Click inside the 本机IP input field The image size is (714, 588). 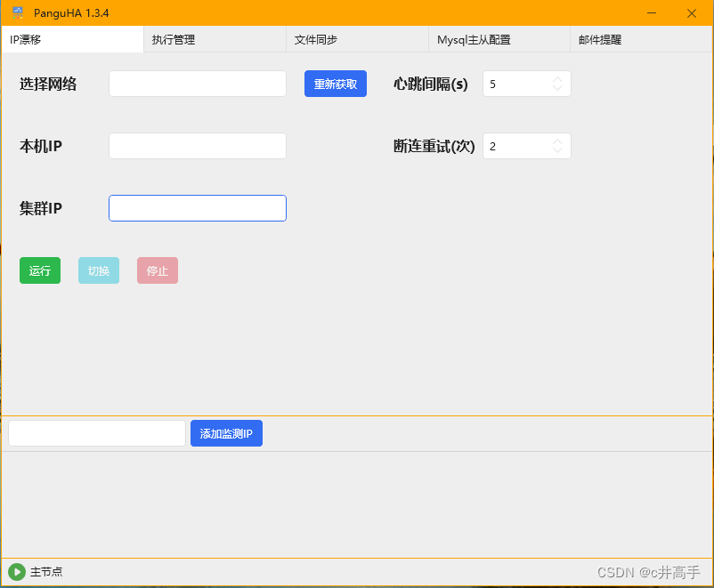197,146
